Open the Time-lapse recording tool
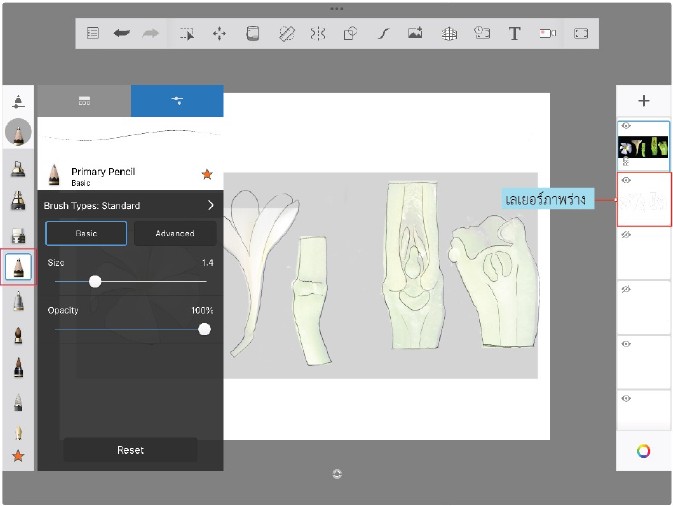This screenshot has height=506, width=673. pyautogui.click(x=482, y=33)
